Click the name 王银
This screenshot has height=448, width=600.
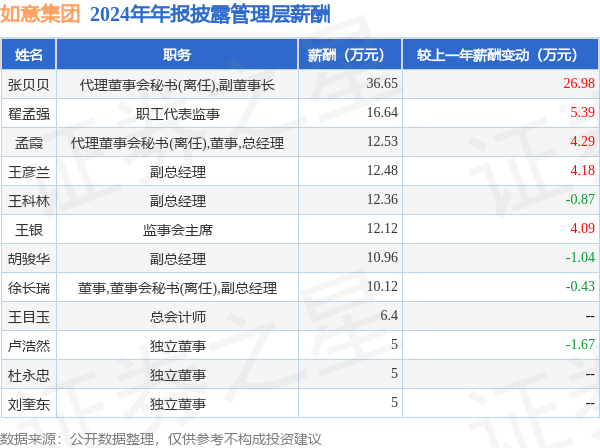29,230
